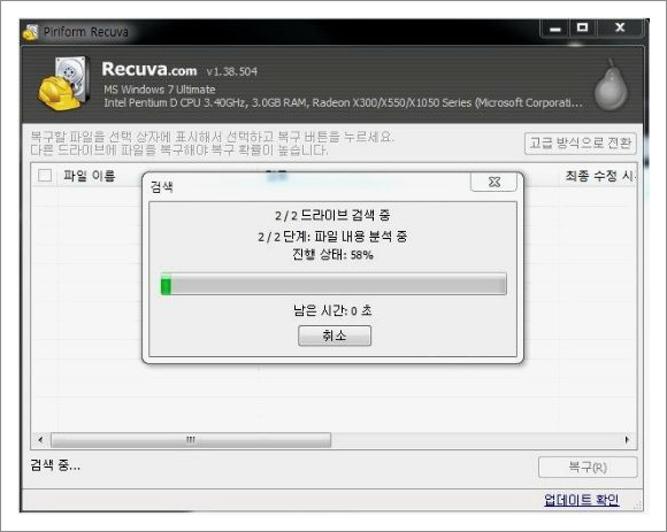Click the v1.38.504 version text
The height and width of the screenshot is (532, 667).
click(232, 71)
